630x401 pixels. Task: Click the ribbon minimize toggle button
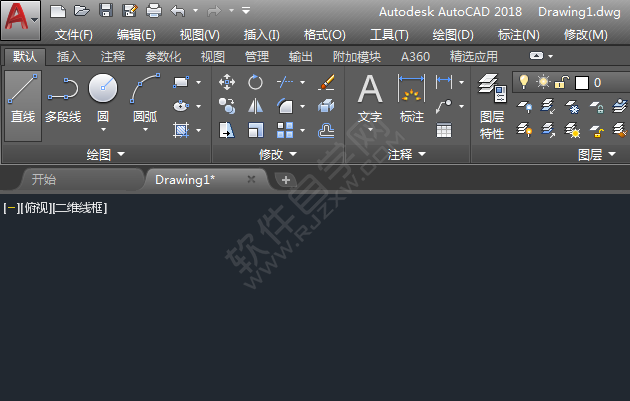point(536,56)
